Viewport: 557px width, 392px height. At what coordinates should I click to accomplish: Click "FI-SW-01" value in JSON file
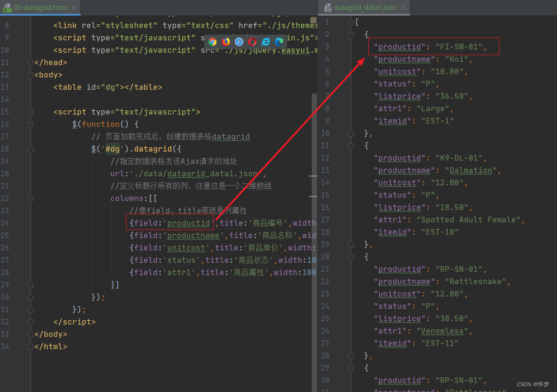coord(459,47)
